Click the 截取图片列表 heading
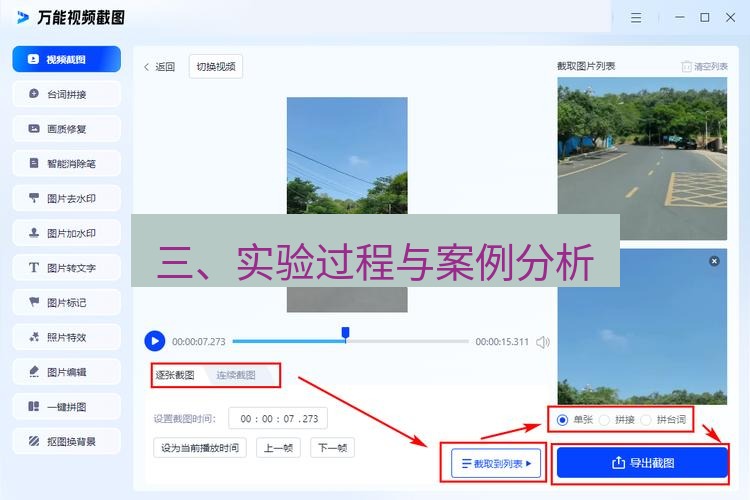The width and height of the screenshot is (750, 500). coord(586,66)
